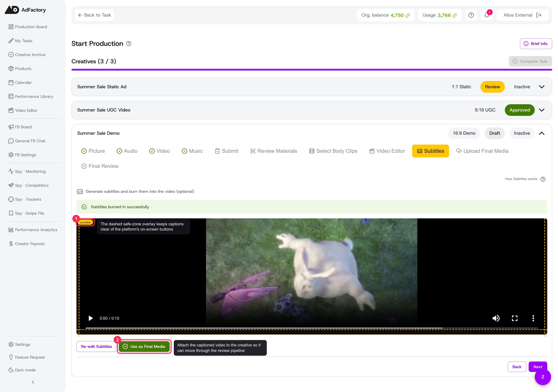Open the Video Editor step tab
558x392 pixels.
tap(387, 151)
